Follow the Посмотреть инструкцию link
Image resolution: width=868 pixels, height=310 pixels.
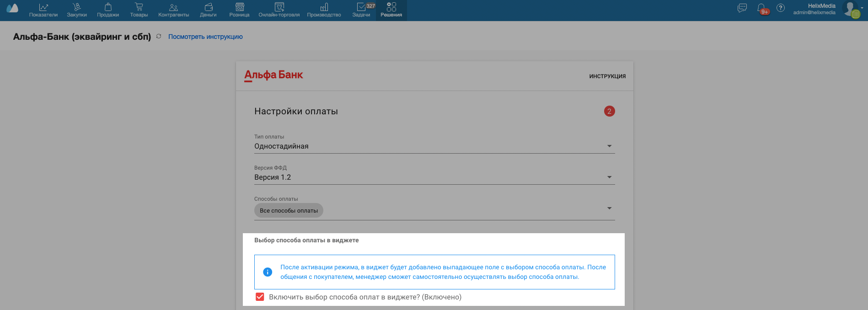(x=205, y=37)
